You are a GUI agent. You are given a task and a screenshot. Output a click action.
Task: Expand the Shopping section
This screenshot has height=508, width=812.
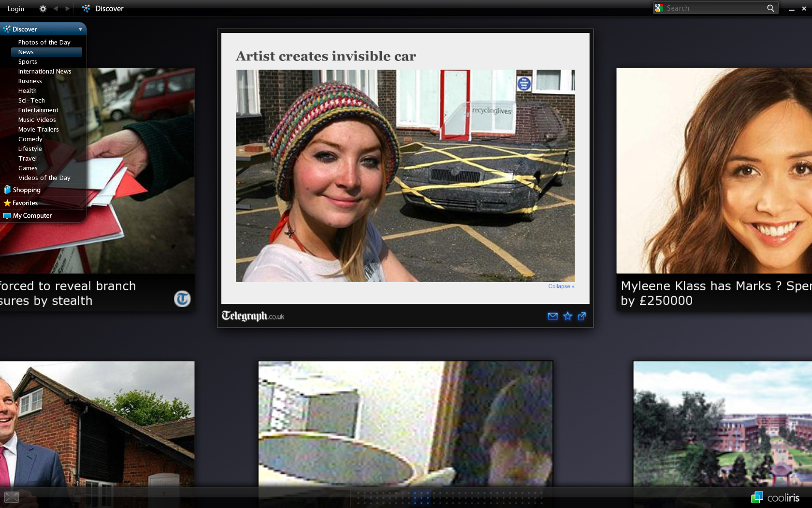tap(27, 190)
